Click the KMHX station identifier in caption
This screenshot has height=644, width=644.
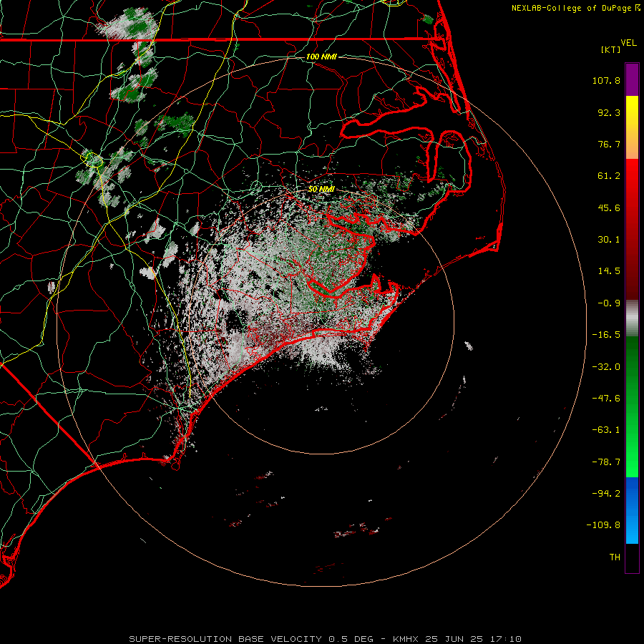[406, 639]
